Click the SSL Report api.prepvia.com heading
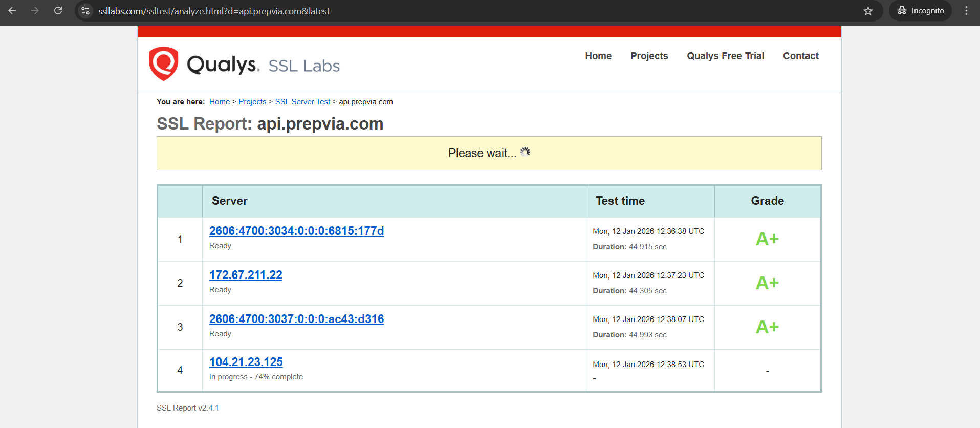Image resolution: width=980 pixels, height=428 pixels. [270, 124]
